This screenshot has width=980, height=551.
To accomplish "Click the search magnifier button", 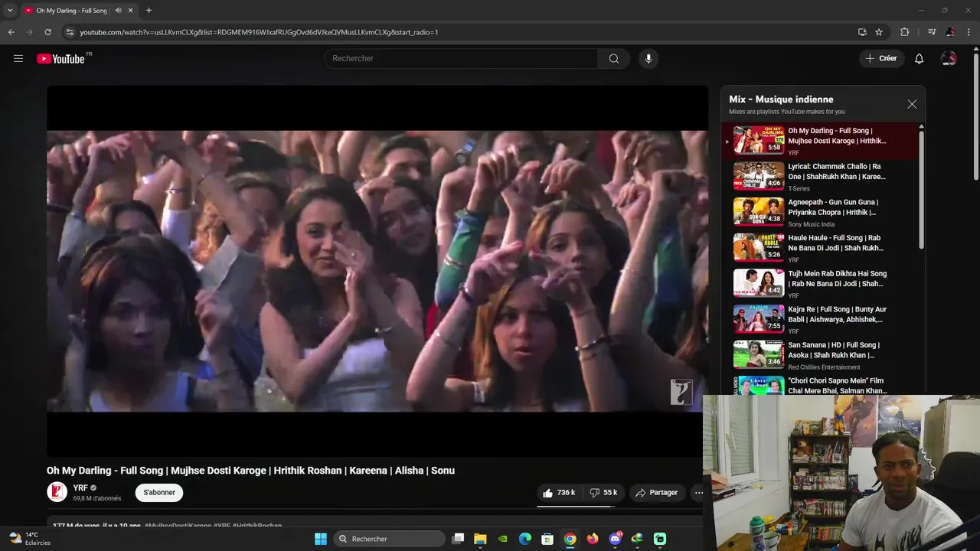I will 614,58.
